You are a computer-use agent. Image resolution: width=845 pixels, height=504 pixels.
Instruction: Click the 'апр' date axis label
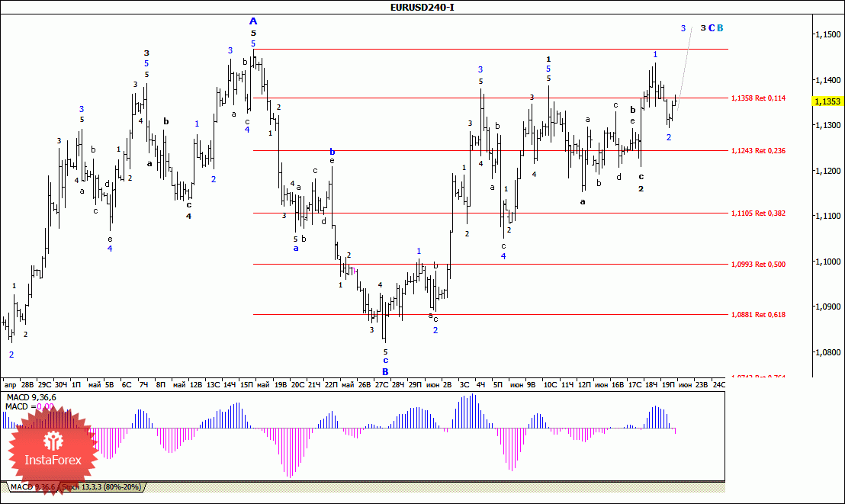[10, 384]
